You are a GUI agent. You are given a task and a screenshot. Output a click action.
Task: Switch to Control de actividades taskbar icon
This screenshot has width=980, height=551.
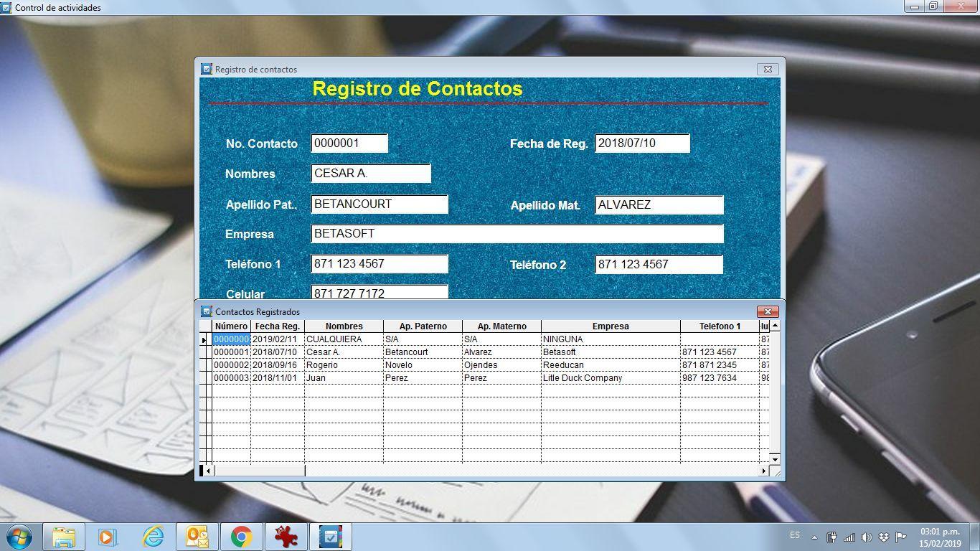click(330, 537)
